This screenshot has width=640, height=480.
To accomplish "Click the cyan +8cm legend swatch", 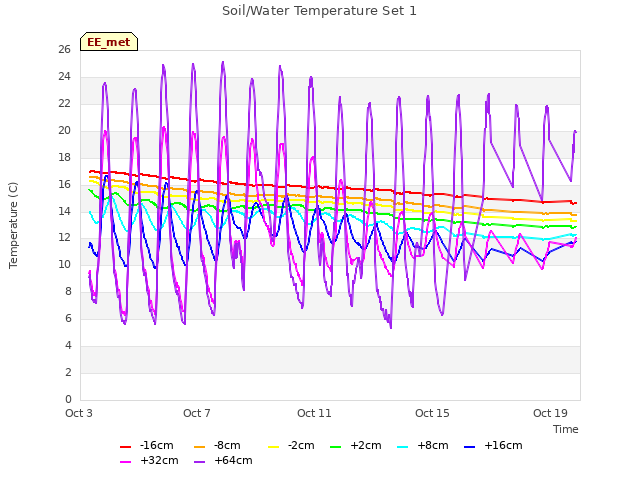I will point(402,447).
